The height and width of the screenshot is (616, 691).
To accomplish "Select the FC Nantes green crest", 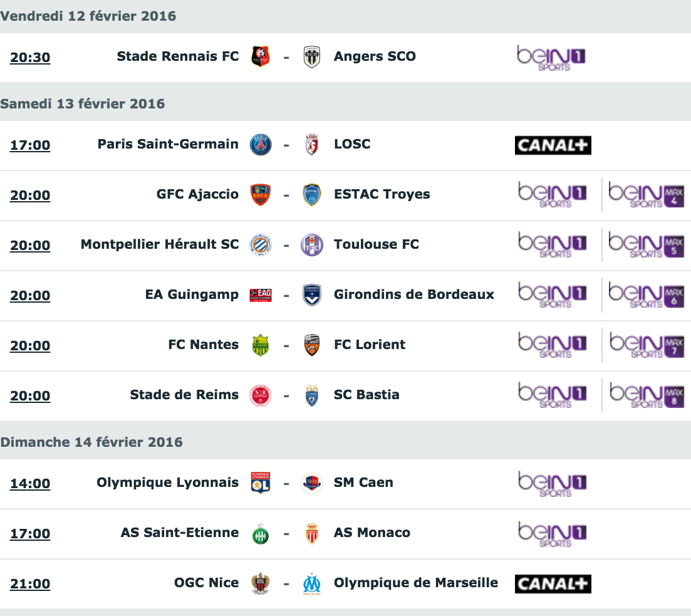I will tap(261, 345).
